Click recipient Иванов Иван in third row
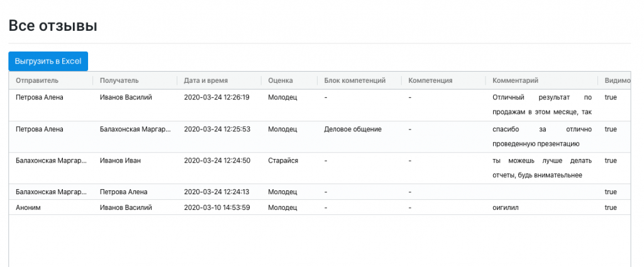The height and width of the screenshot is (267, 644). [x=120, y=161]
